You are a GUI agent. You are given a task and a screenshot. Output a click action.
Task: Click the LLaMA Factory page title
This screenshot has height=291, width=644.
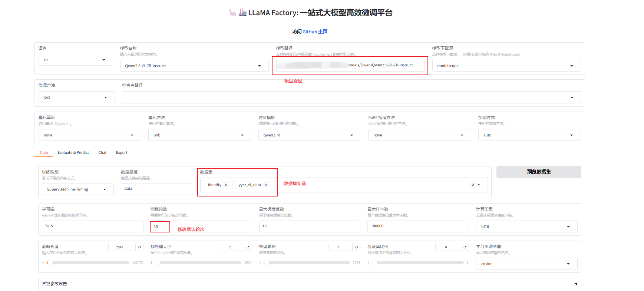click(310, 13)
